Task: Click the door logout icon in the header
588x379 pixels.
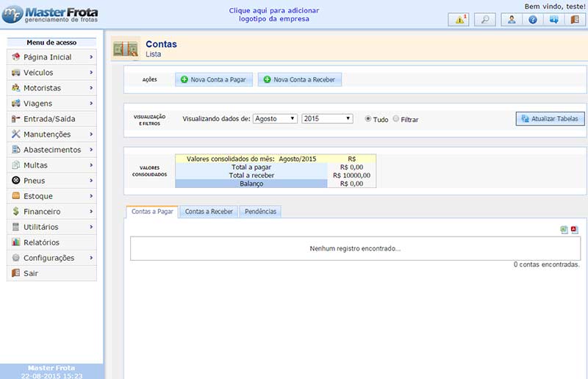Action: [575, 20]
